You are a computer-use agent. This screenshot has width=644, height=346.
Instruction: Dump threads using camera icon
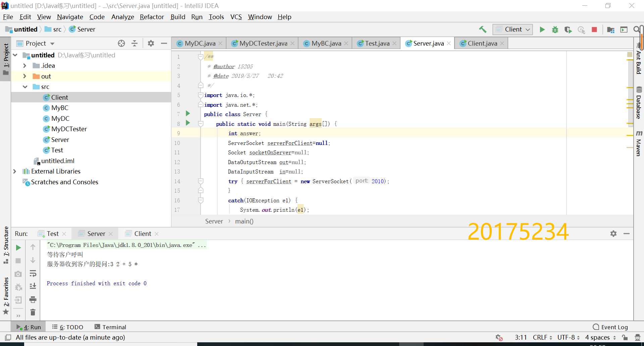click(x=18, y=274)
